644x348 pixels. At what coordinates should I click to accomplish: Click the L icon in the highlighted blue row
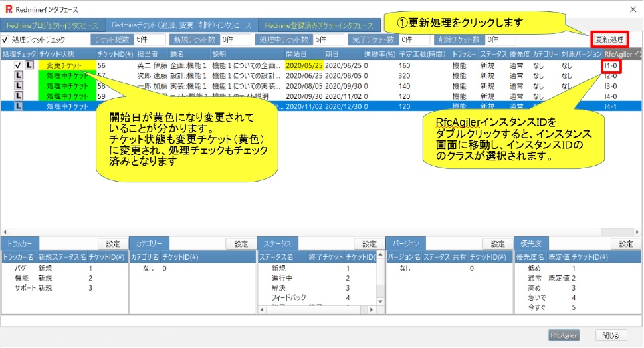(19, 106)
